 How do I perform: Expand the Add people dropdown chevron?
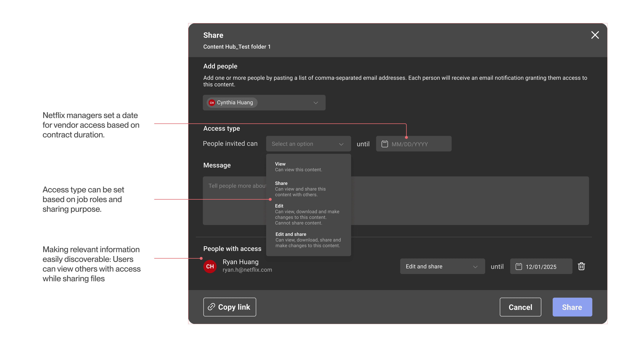click(316, 103)
